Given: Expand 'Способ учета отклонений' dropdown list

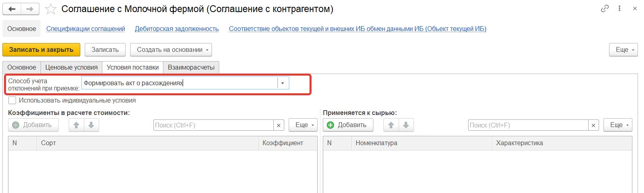Looking at the screenshot, I should 283,83.
